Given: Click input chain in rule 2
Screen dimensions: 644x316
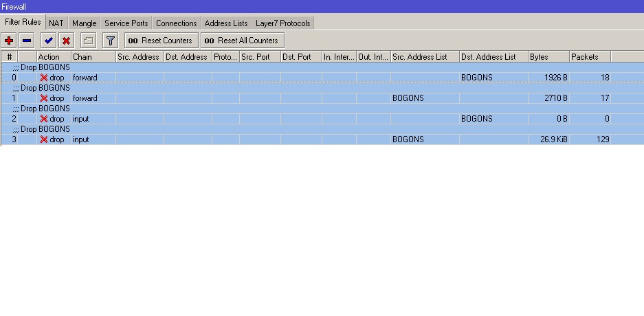Looking at the screenshot, I should pyautogui.click(x=81, y=119).
